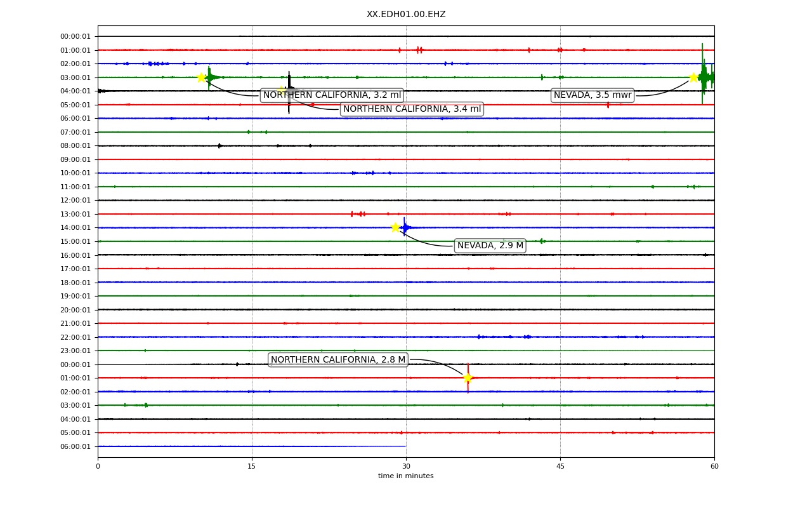Click the yellow star for Northern California 3.4 ml
Image resolution: width=812 pixels, height=508 pixels.
[x=282, y=91]
